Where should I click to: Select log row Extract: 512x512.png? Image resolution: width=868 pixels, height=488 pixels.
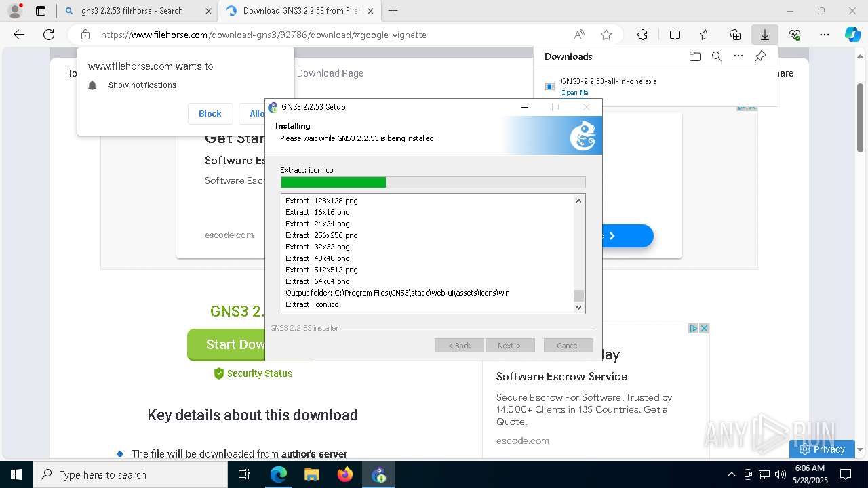(321, 270)
